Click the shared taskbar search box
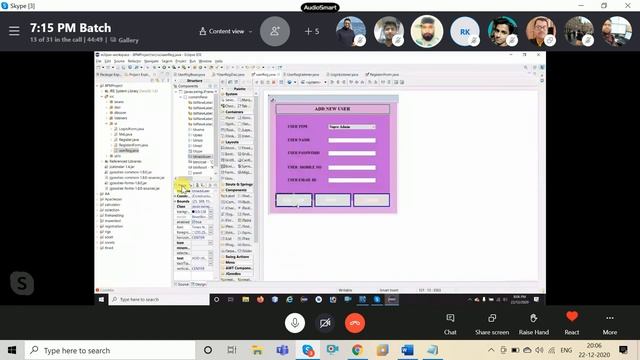This screenshot has width=640, height=360. (159, 299)
